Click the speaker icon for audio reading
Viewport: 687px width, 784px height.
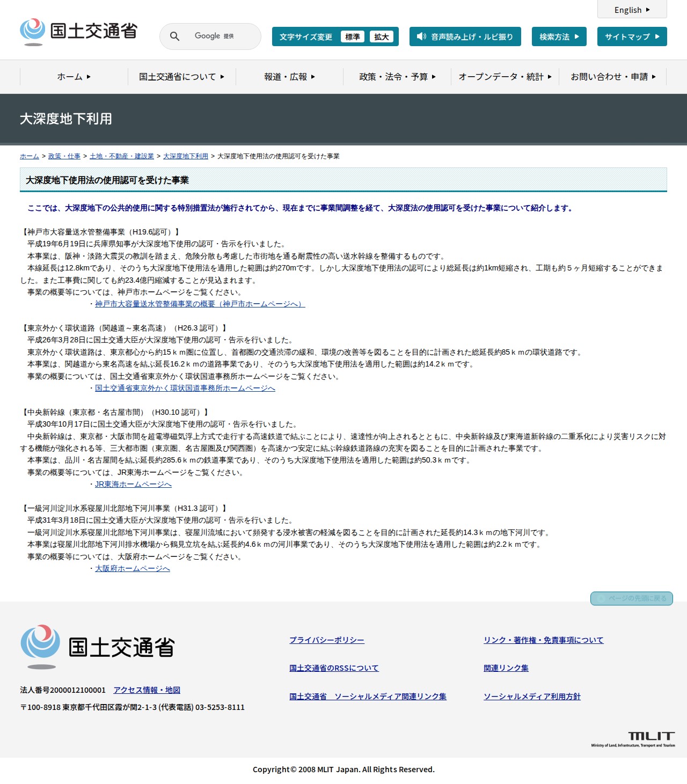pos(421,36)
